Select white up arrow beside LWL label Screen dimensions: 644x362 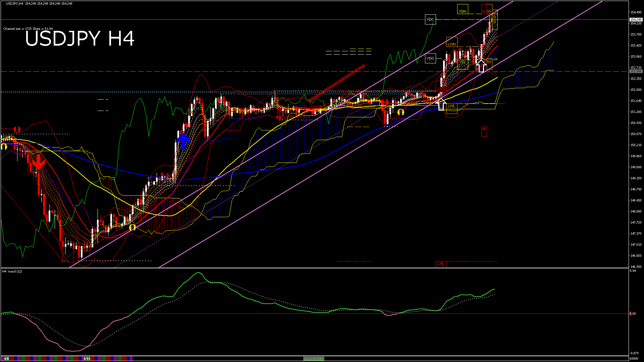441,105
